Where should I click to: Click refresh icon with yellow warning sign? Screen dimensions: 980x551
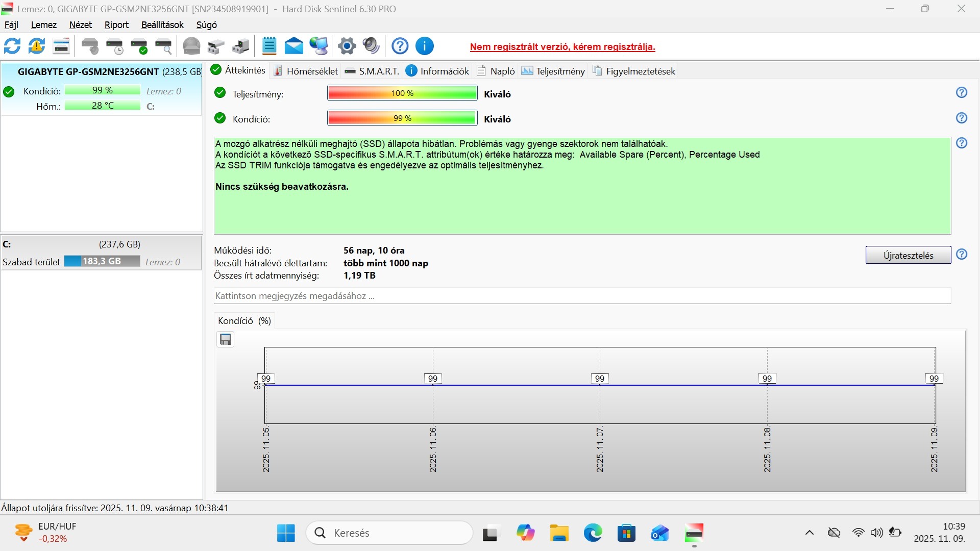[x=37, y=46]
